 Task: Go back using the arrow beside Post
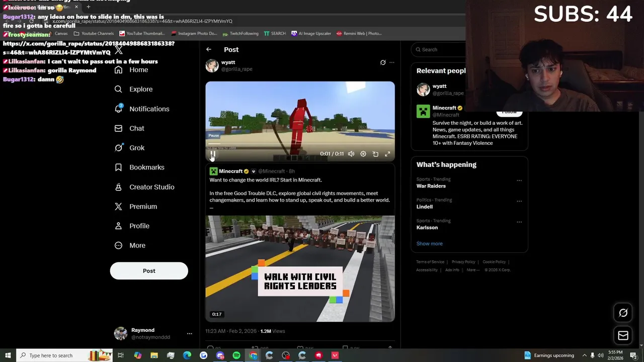coord(209,49)
